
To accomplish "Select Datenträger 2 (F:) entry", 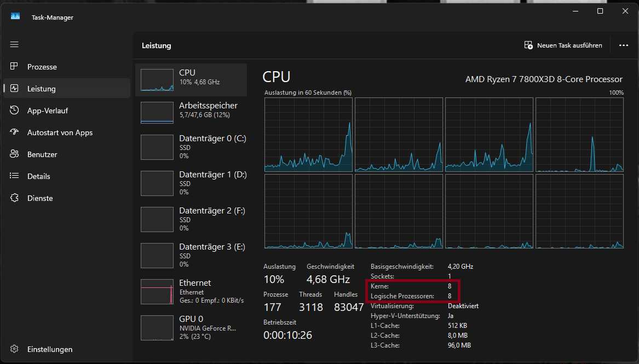I will click(x=191, y=219).
